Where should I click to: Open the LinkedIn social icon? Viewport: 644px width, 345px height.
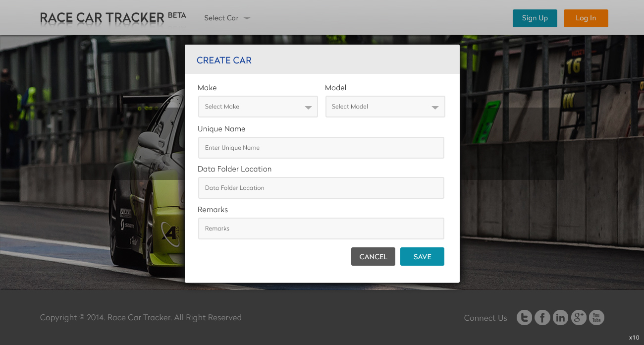click(560, 317)
